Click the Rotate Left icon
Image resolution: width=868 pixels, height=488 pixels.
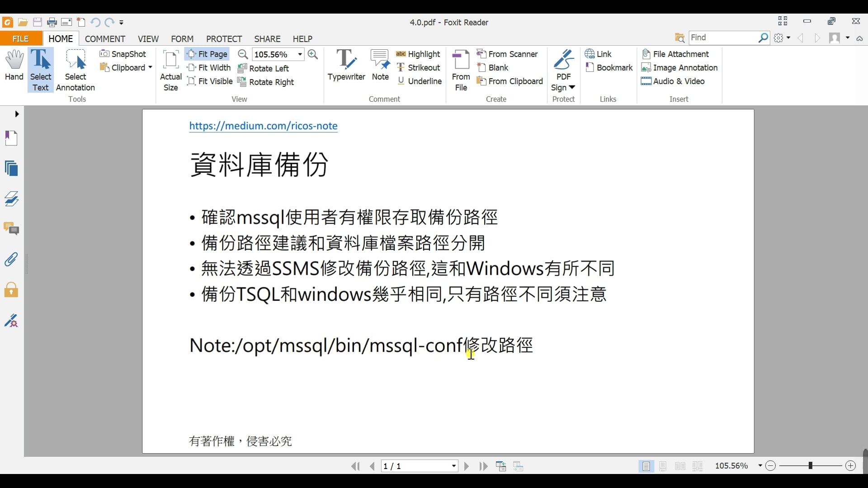pos(242,68)
